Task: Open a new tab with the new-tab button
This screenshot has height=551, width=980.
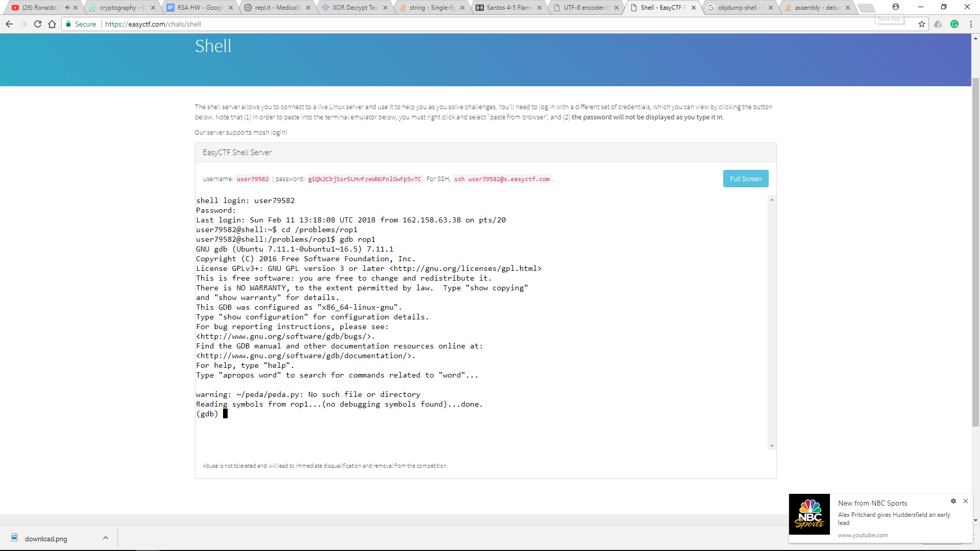Action: [x=866, y=8]
